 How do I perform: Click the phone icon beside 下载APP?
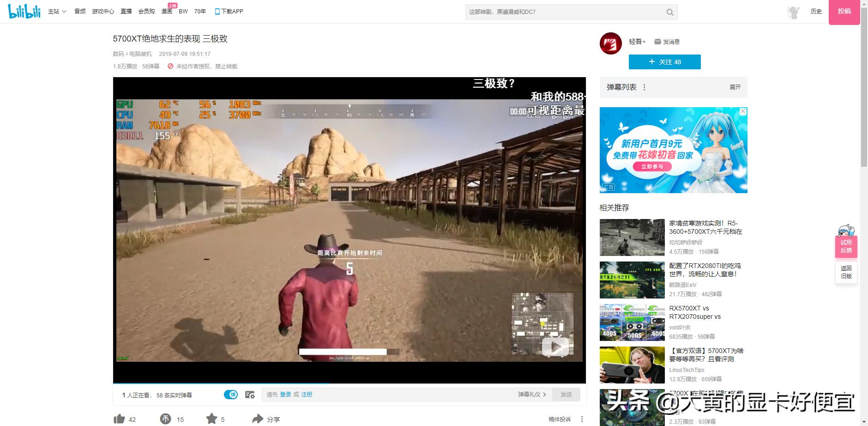pos(217,12)
